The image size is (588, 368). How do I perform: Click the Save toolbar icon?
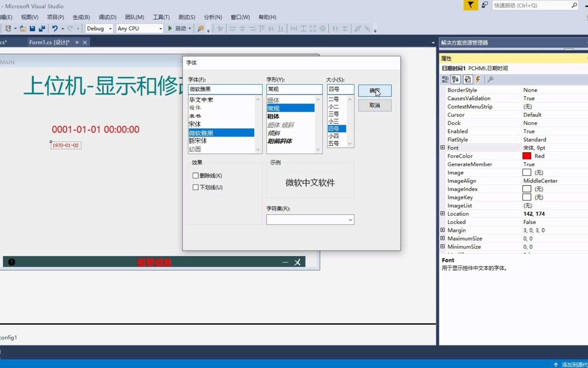(x=32, y=29)
